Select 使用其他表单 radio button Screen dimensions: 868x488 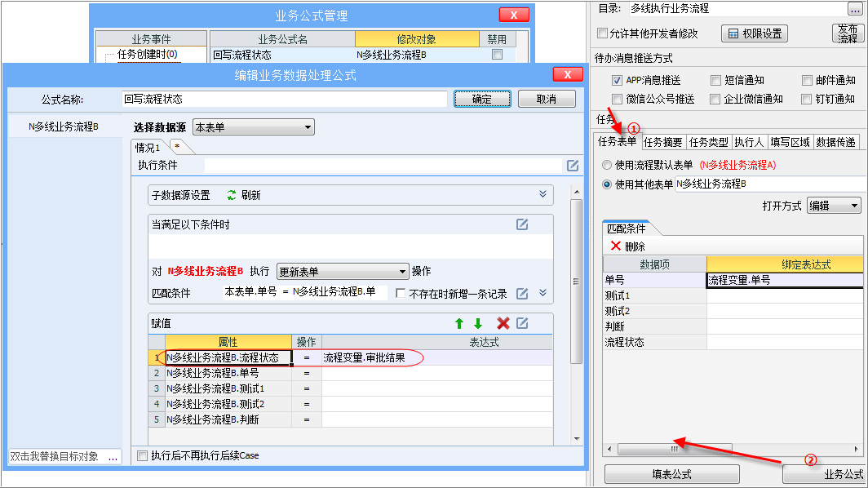(607, 184)
